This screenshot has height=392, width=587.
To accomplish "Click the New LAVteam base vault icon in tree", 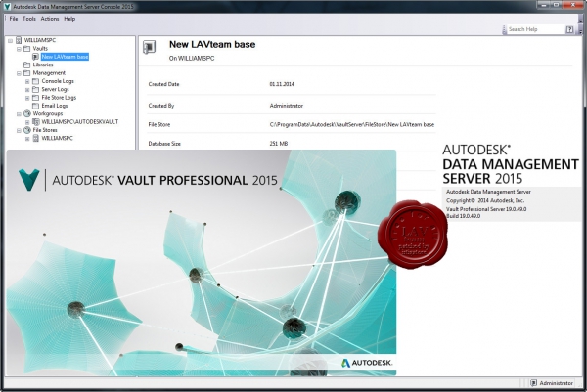I will click(35, 57).
